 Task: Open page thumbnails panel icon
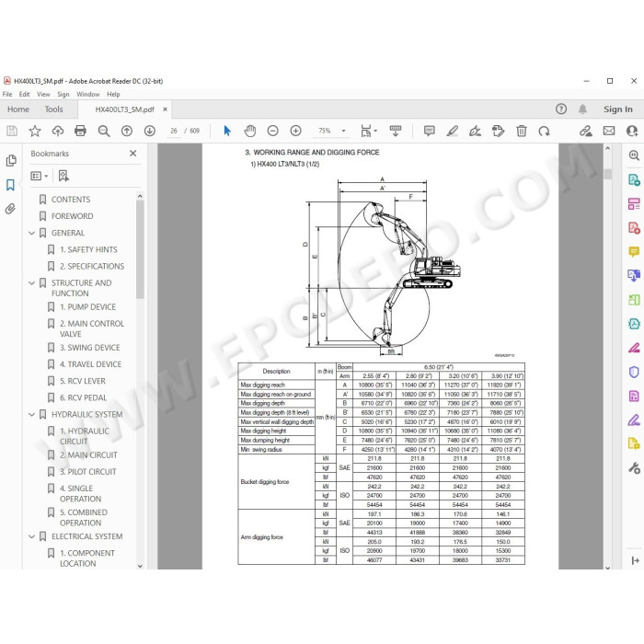(x=11, y=161)
